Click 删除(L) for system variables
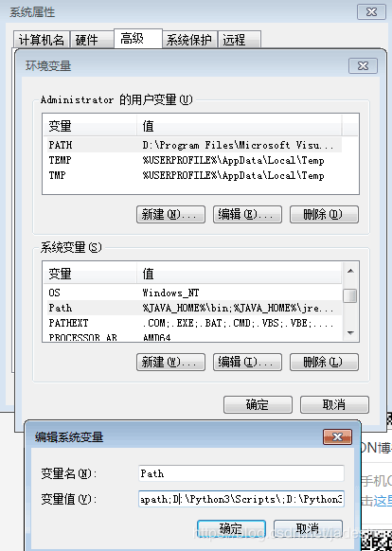392x551 pixels. click(324, 362)
